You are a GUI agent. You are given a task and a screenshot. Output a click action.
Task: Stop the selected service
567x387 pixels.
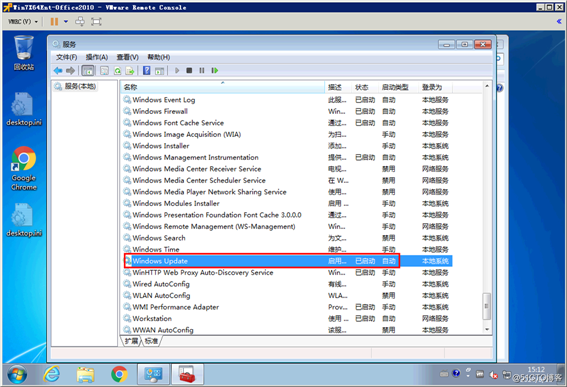[189, 71]
